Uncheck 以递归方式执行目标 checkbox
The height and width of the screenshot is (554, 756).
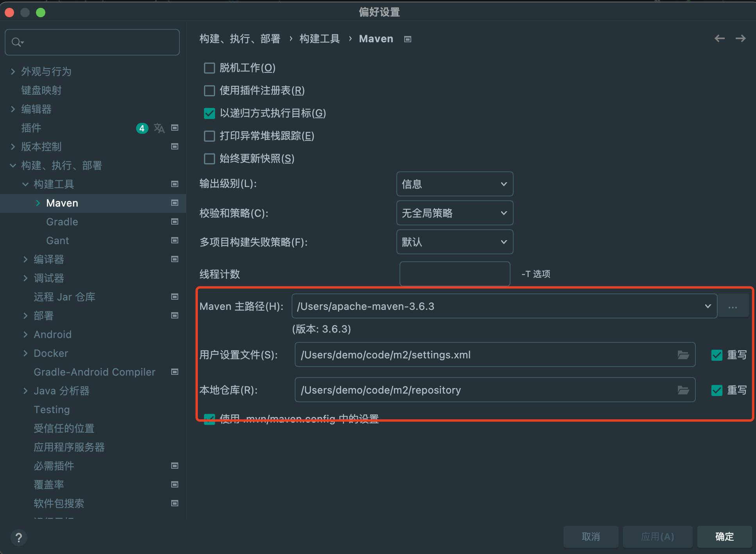pyautogui.click(x=210, y=113)
